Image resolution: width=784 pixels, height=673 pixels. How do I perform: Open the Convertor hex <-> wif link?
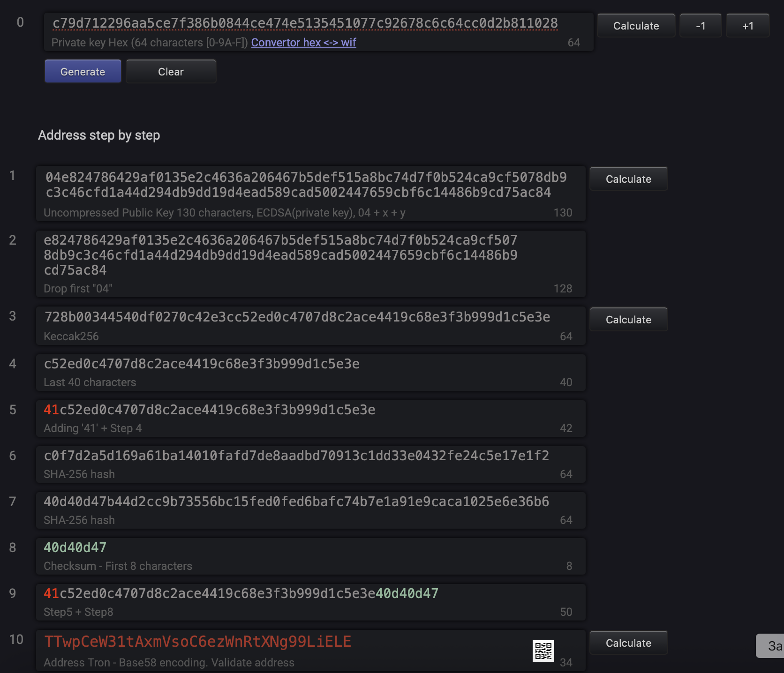pyautogui.click(x=303, y=43)
